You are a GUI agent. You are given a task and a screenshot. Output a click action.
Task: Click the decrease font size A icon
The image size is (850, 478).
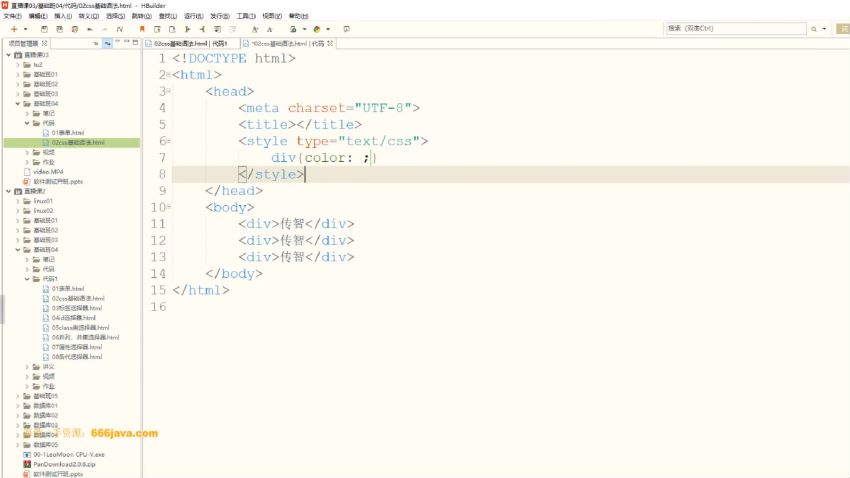(269, 29)
